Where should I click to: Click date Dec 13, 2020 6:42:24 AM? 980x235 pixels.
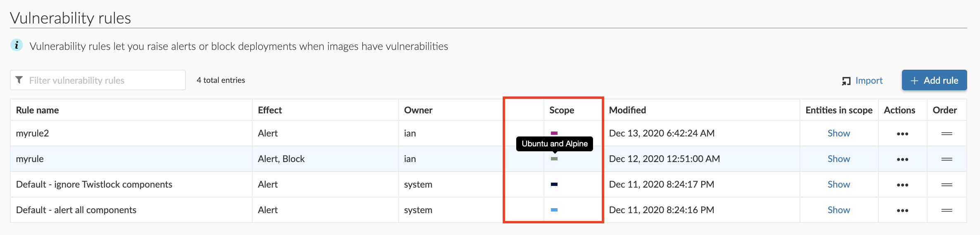coord(662,133)
